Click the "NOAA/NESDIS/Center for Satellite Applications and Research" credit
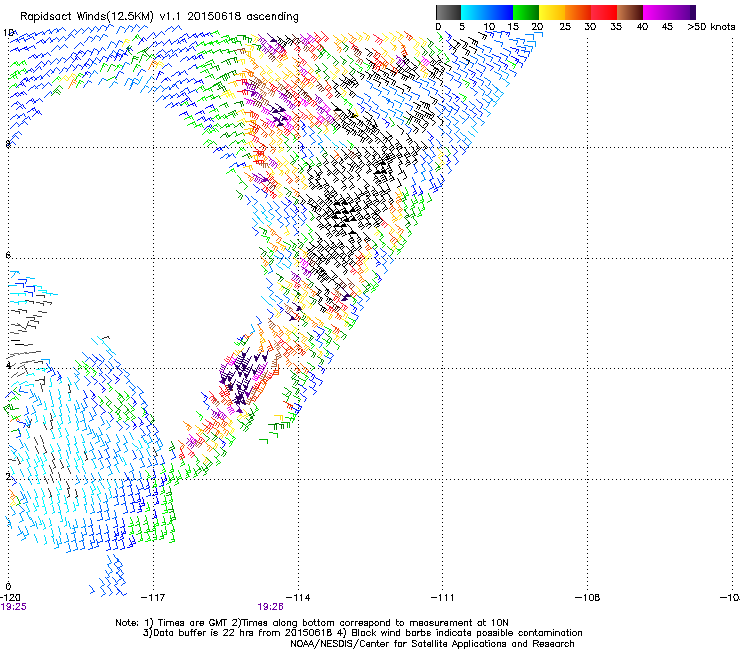 432,644
